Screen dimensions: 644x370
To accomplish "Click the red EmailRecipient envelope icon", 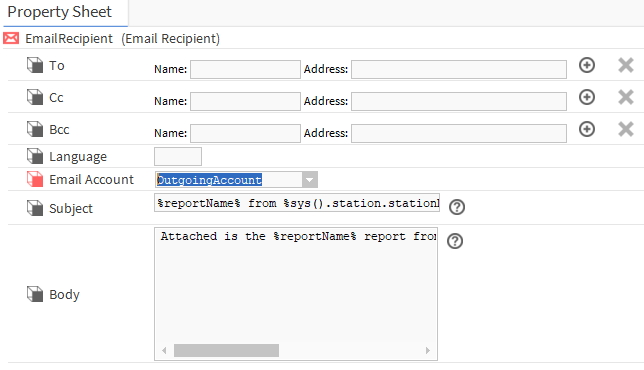I will [x=11, y=38].
